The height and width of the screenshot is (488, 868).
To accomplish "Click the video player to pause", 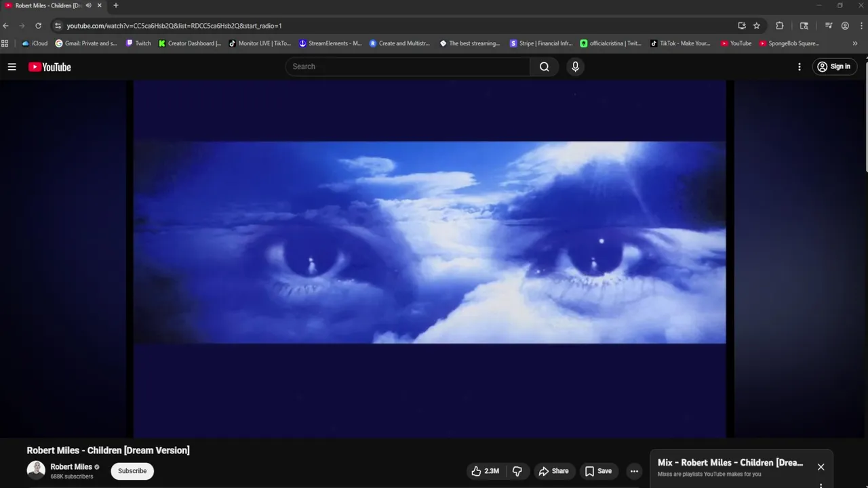I will [429, 259].
